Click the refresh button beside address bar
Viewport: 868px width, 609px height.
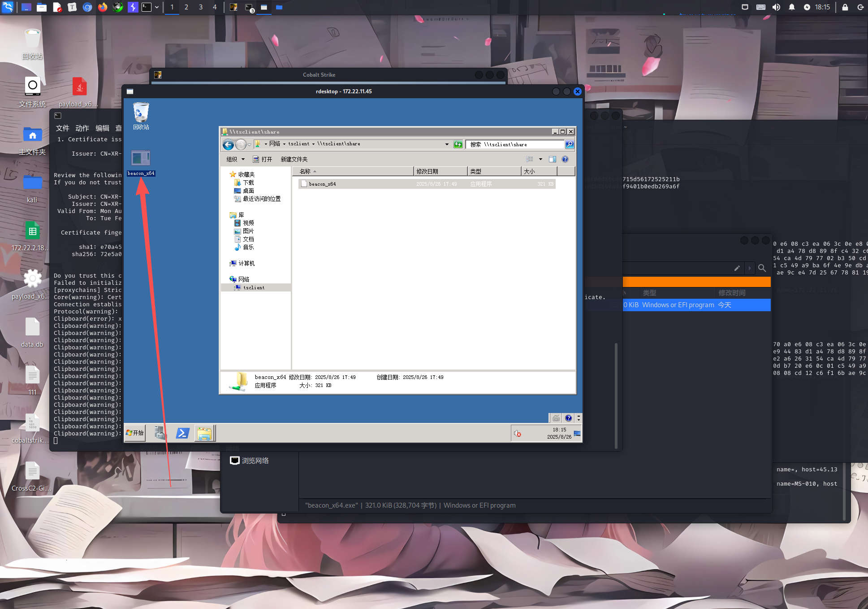pos(458,144)
